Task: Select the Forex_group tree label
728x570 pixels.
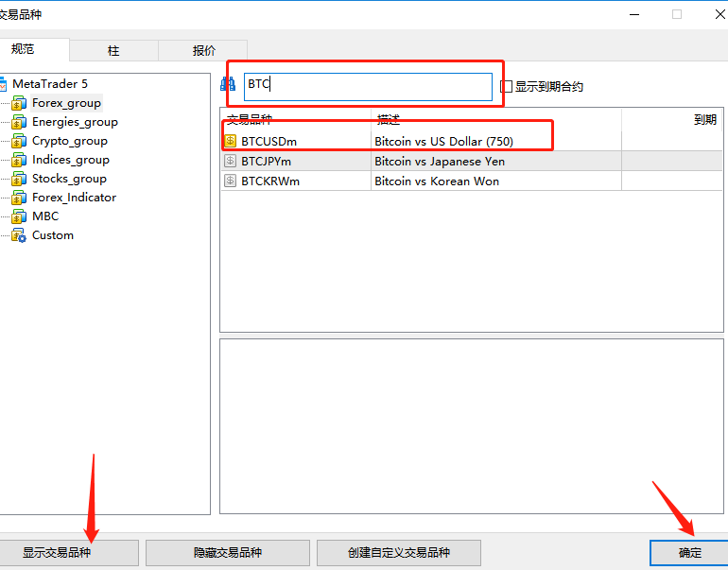Action: [66, 103]
